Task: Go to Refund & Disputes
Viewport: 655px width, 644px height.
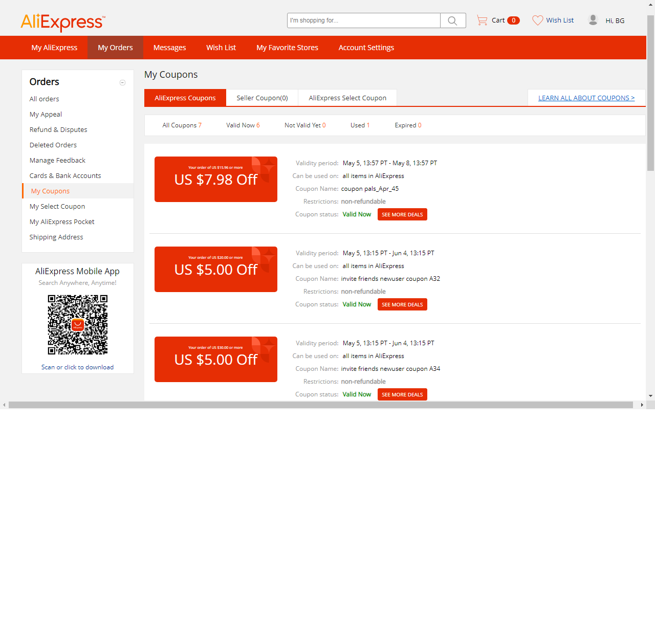Action: click(x=58, y=130)
